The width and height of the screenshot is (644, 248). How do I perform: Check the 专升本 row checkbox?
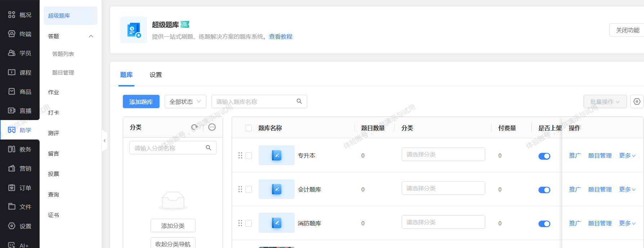tap(249, 156)
